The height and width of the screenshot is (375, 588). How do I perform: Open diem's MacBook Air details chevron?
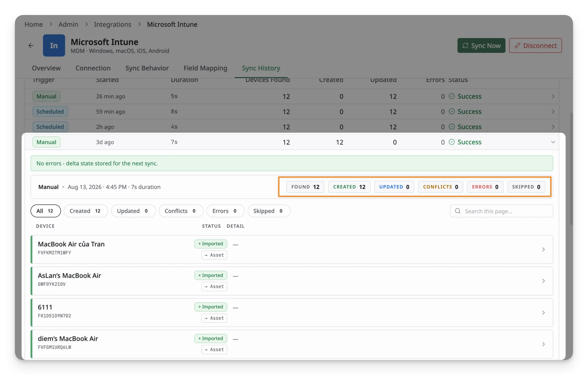tap(543, 344)
